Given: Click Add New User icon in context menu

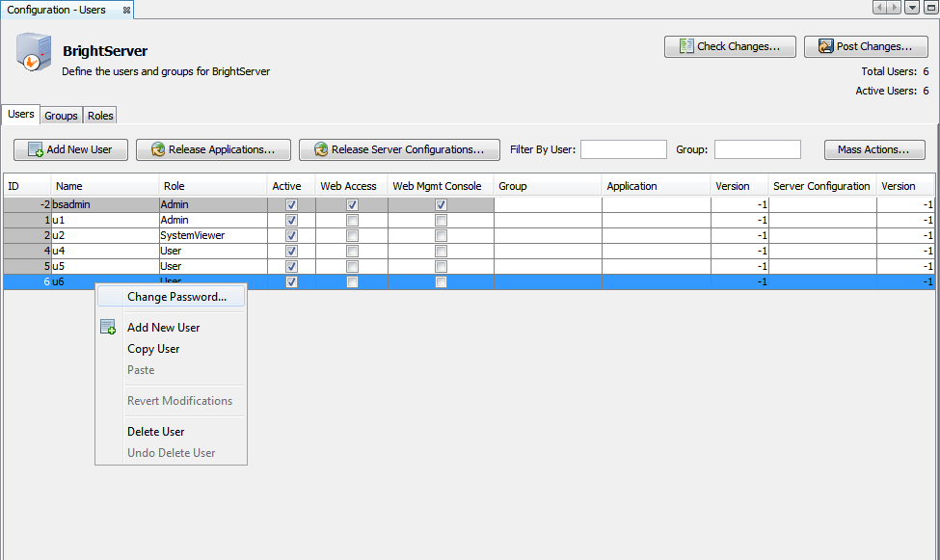Looking at the screenshot, I should (108, 328).
